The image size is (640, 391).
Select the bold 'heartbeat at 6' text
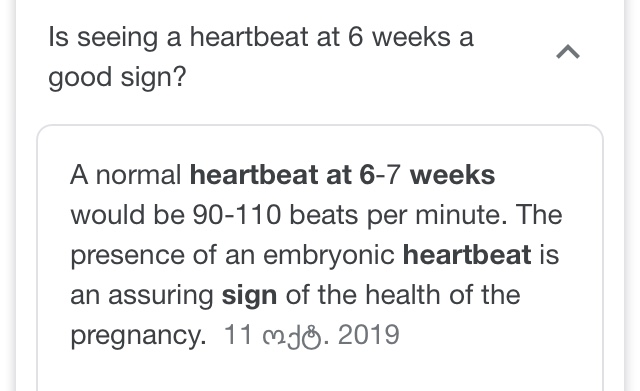[282, 175]
